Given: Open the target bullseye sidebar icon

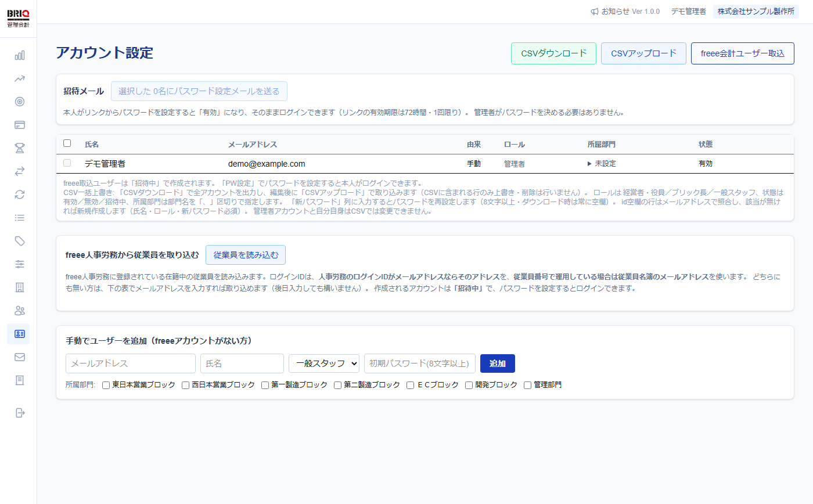Looking at the screenshot, I should [x=20, y=102].
